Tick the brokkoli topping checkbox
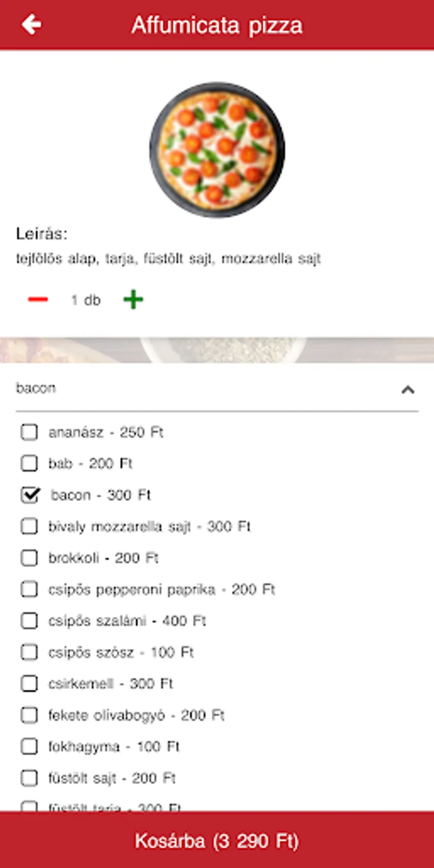Viewport: 434px width, 868px height. point(29,558)
